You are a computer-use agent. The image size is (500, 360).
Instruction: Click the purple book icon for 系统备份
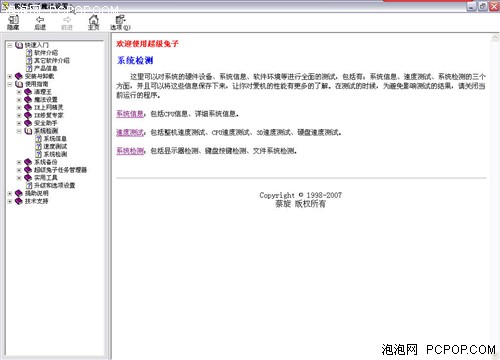(28, 162)
